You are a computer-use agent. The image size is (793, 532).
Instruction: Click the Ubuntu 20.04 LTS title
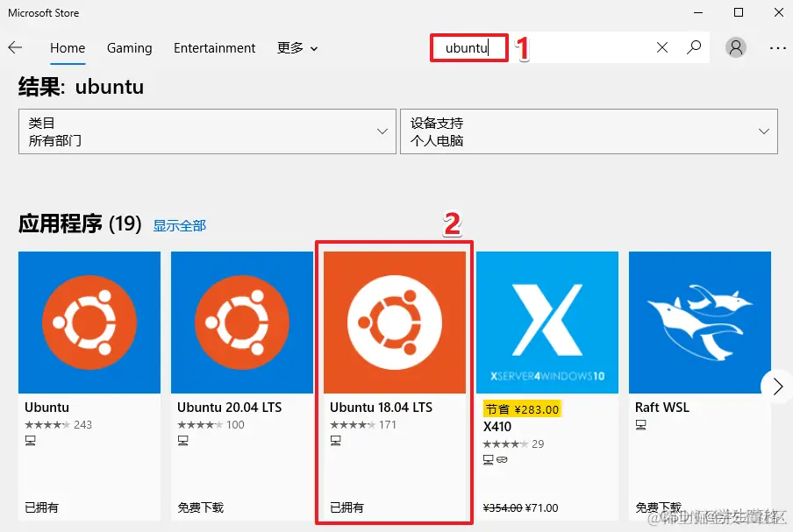point(229,408)
